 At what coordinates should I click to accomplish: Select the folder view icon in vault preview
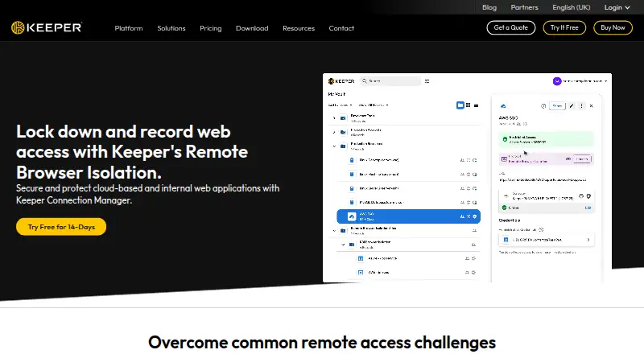(x=460, y=105)
